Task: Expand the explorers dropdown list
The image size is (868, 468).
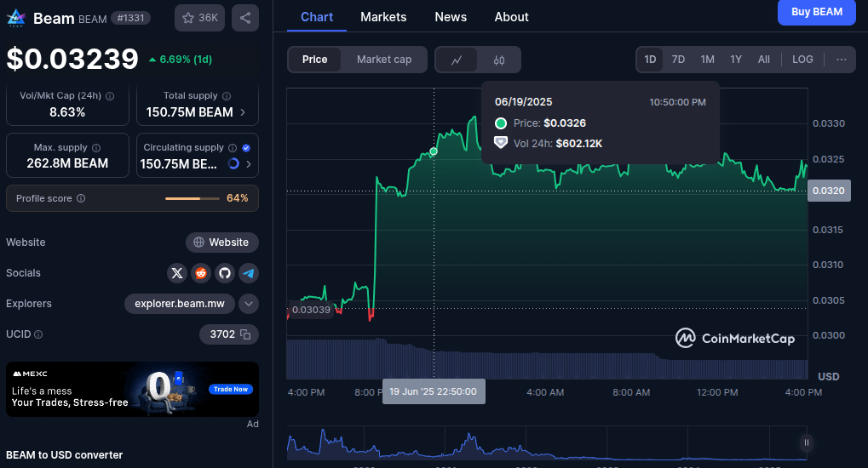Action: (x=249, y=304)
